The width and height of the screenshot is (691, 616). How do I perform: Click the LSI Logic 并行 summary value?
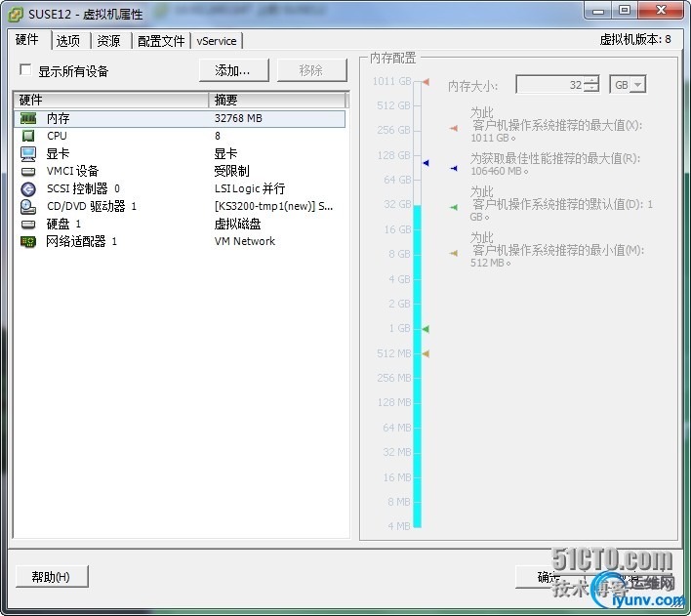(x=250, y=188)
